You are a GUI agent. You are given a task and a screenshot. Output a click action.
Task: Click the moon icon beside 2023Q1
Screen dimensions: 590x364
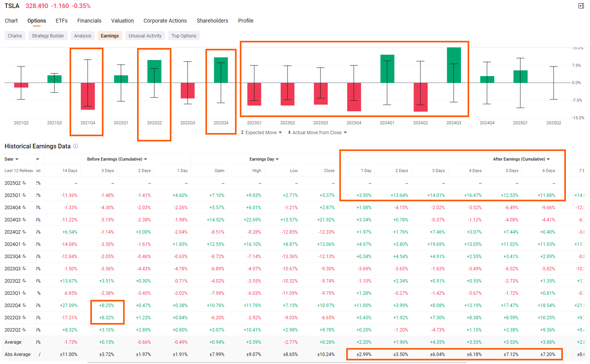pos(24,293)
